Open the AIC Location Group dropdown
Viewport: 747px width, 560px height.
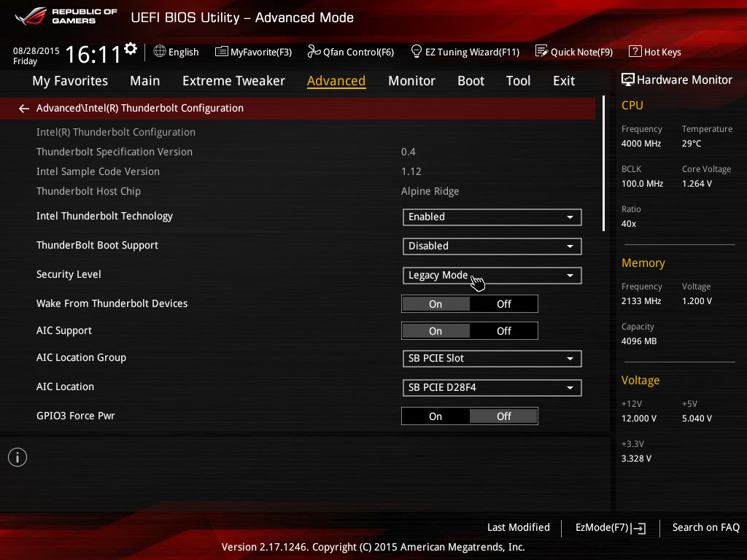(492, 359)
